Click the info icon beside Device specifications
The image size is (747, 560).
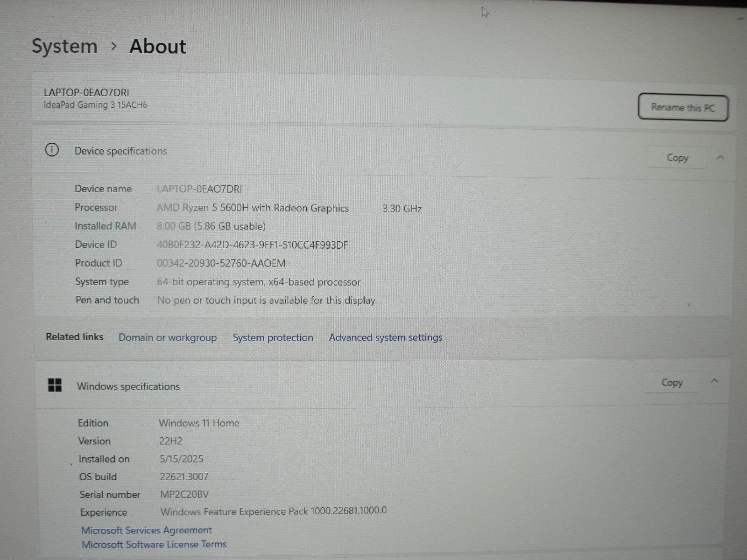52,150
